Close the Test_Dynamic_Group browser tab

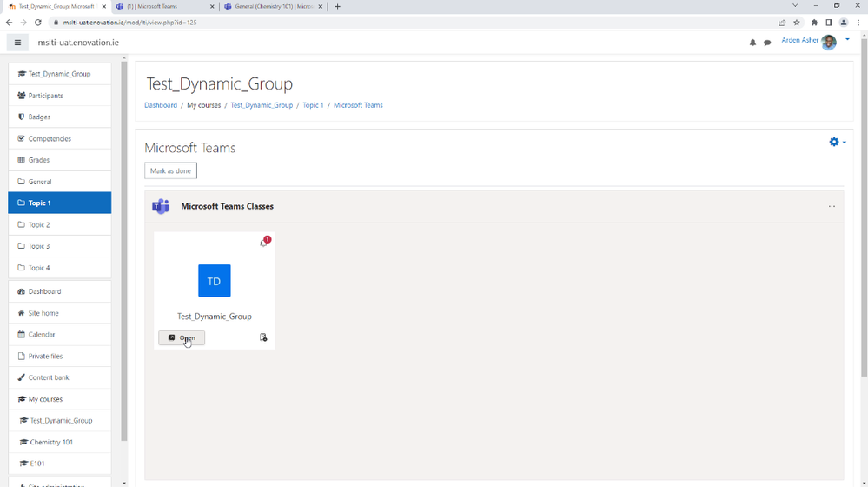coord(103,7)
